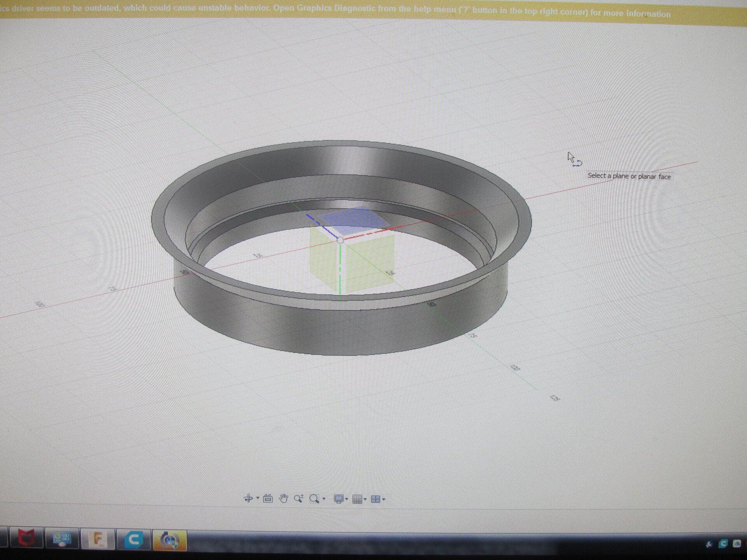This screenshot has height=560, width=747.
Task: Select the Orbit navigation tool
Action: [248, 498]
